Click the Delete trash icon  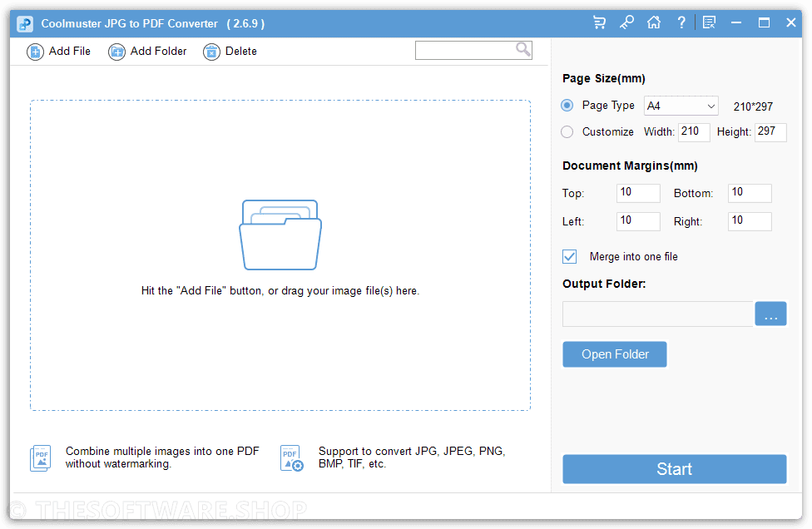click(x=211, y=52)
